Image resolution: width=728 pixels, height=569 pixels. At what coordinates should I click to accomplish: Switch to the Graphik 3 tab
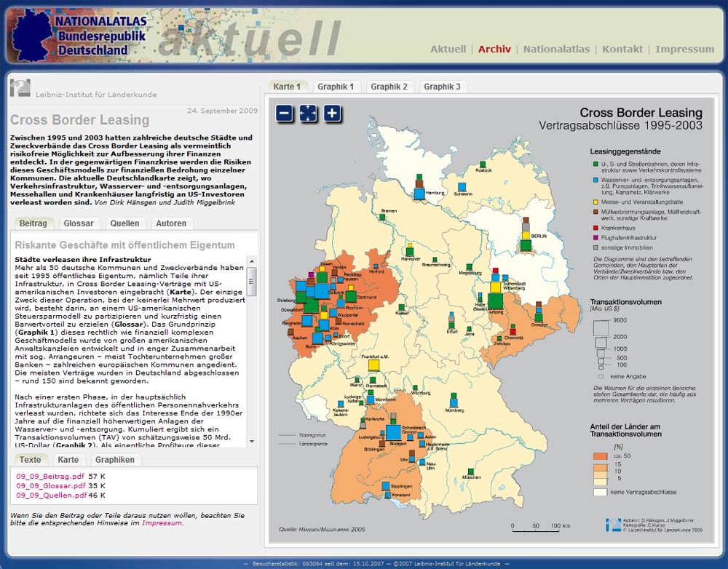(x=443, y=87)
